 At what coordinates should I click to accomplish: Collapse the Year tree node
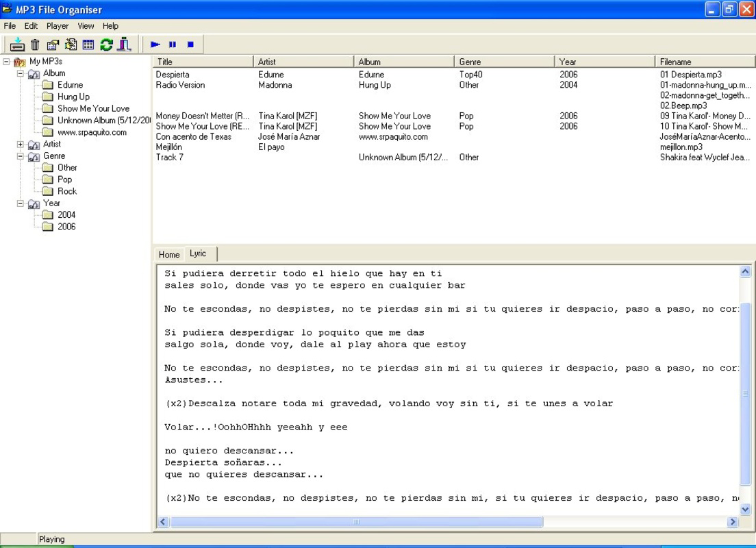[x=21, y=203]
